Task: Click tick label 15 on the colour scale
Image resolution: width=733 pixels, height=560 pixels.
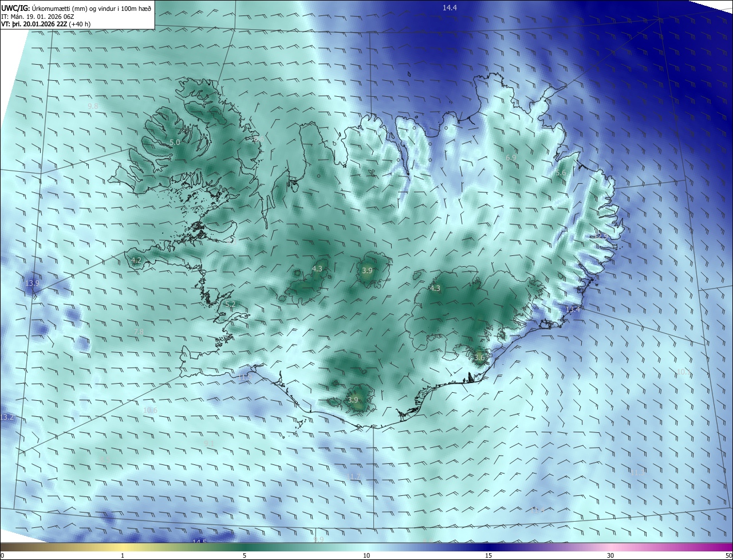Action: pos(488,555)
